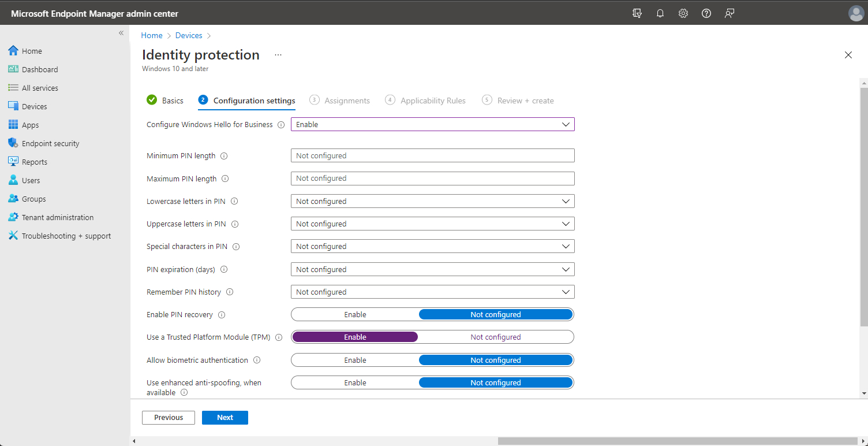This screenshot has height=446, width=868.
Task: Open Cloud Shell directory icon in header
Action: coord(637,13)
